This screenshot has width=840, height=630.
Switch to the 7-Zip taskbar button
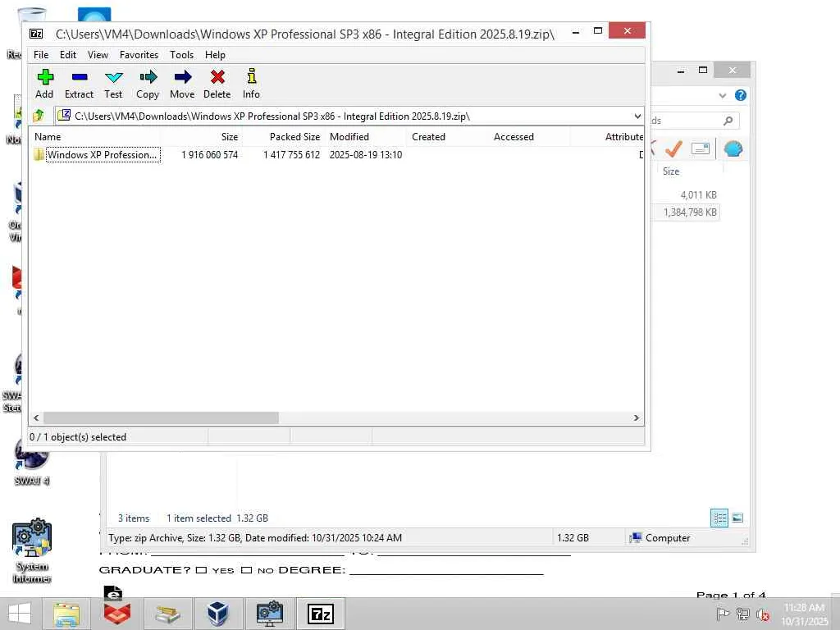pos(321,614)
